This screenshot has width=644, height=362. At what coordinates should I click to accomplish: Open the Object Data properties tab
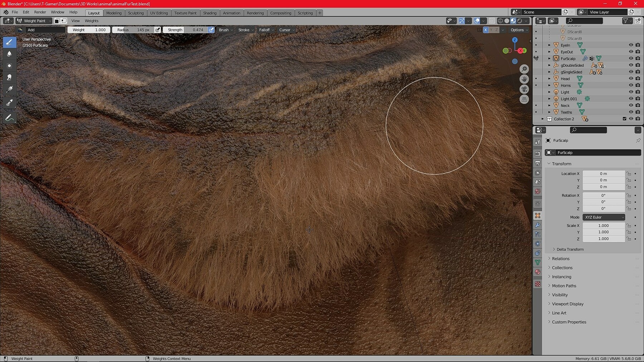click(538, 263)
